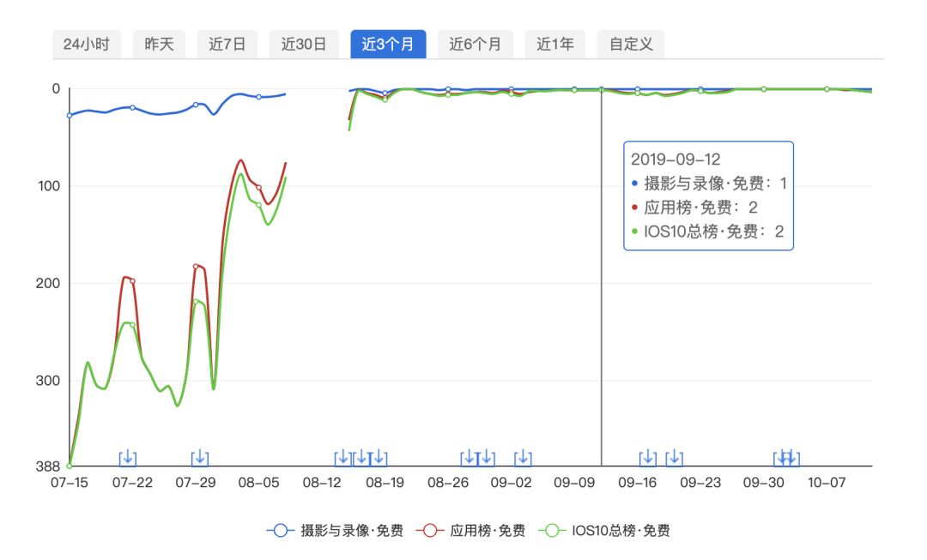Click the download icon just after 09-02

[x=522, y=458]
